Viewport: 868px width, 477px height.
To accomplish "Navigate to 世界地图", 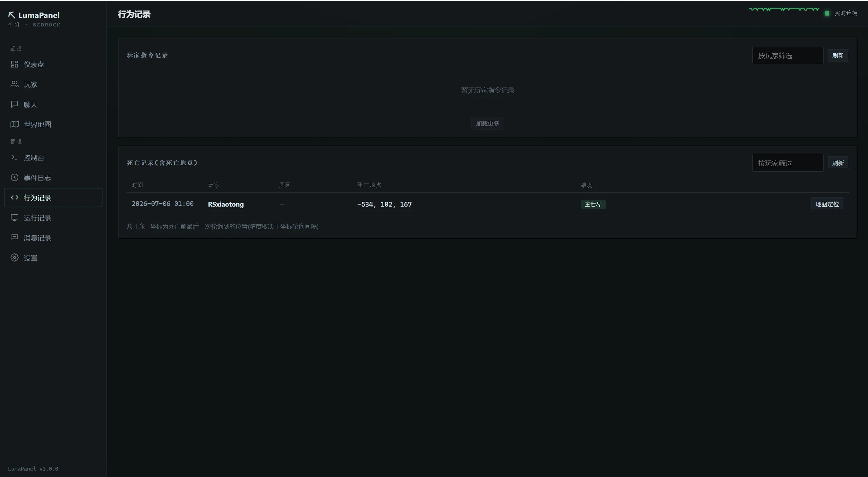I will click(x=53, y=124).
